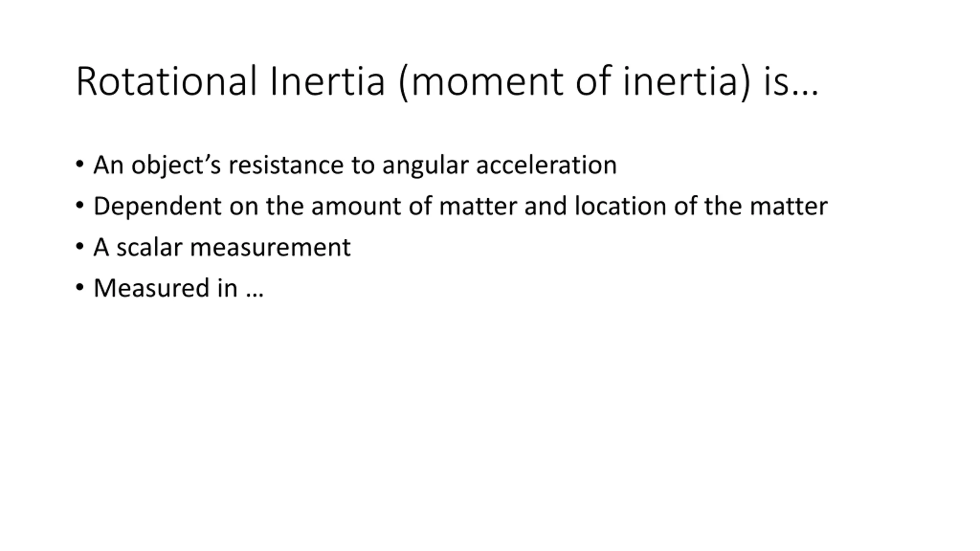Click the word 'measurement' in third bullet

(270, 247)
